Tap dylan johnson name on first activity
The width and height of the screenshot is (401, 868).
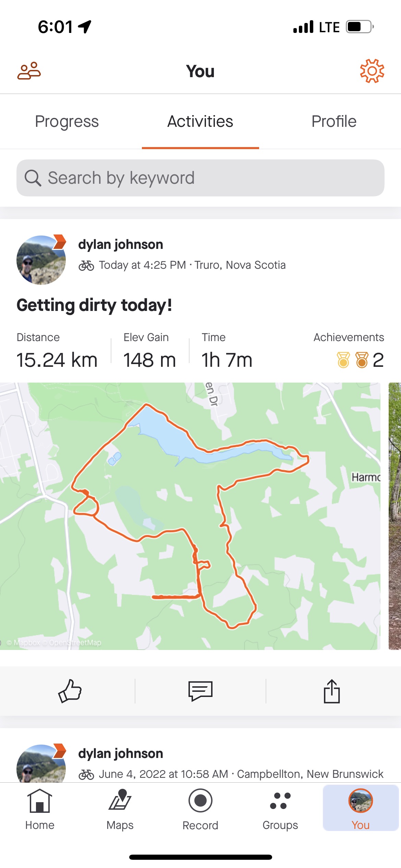tap(121, 244)
